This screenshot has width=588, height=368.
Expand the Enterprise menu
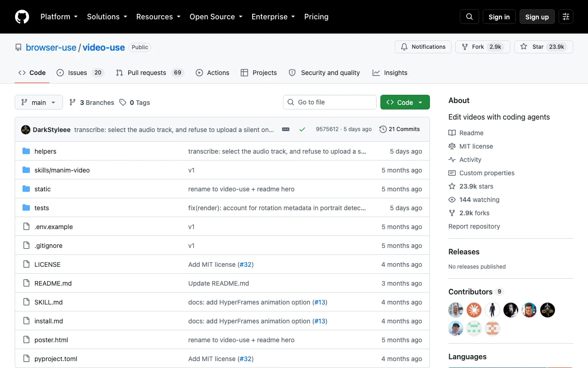pos(273,17)
